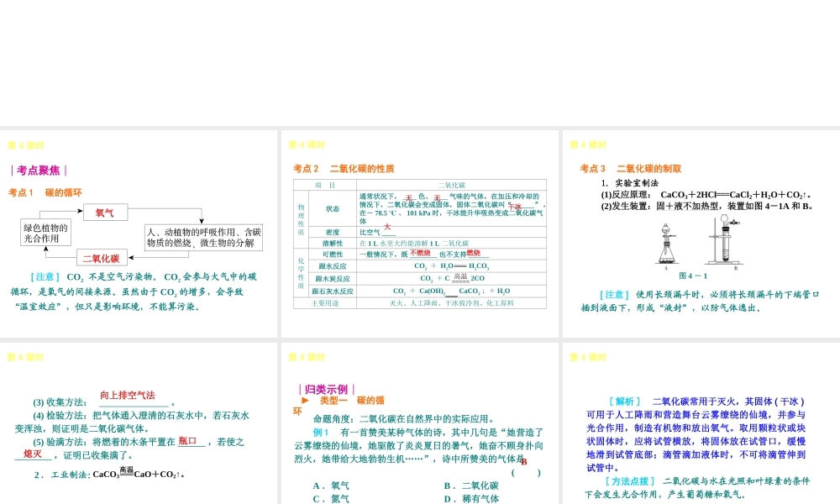
Task: Click the 跟木炭反应 table cell
Action: [332, 279]
